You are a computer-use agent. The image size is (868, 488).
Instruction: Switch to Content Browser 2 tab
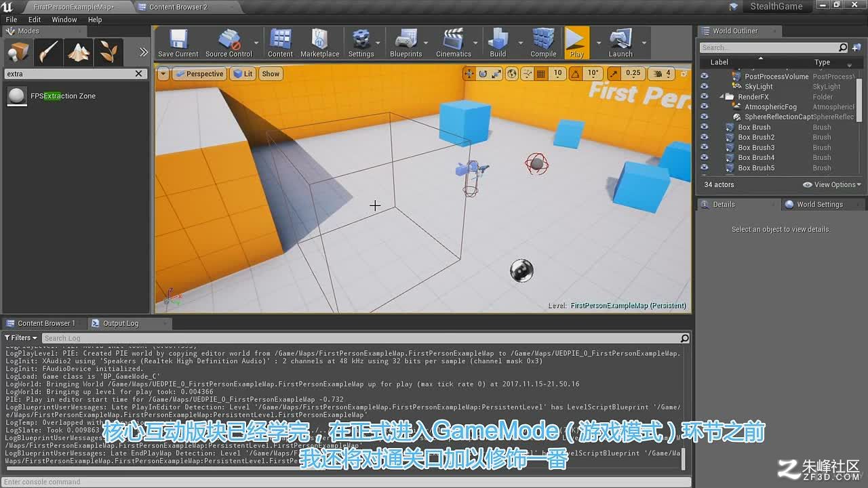pyautogui.click(x=178, y=7)
